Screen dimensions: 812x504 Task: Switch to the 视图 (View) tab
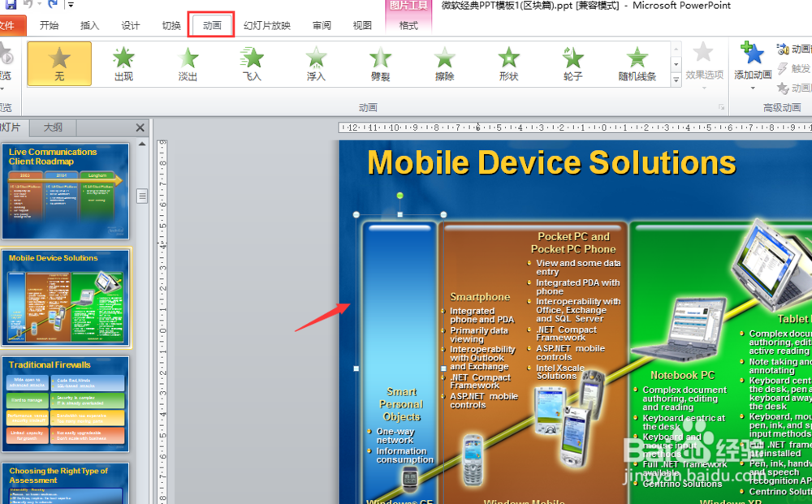[362, 25]
